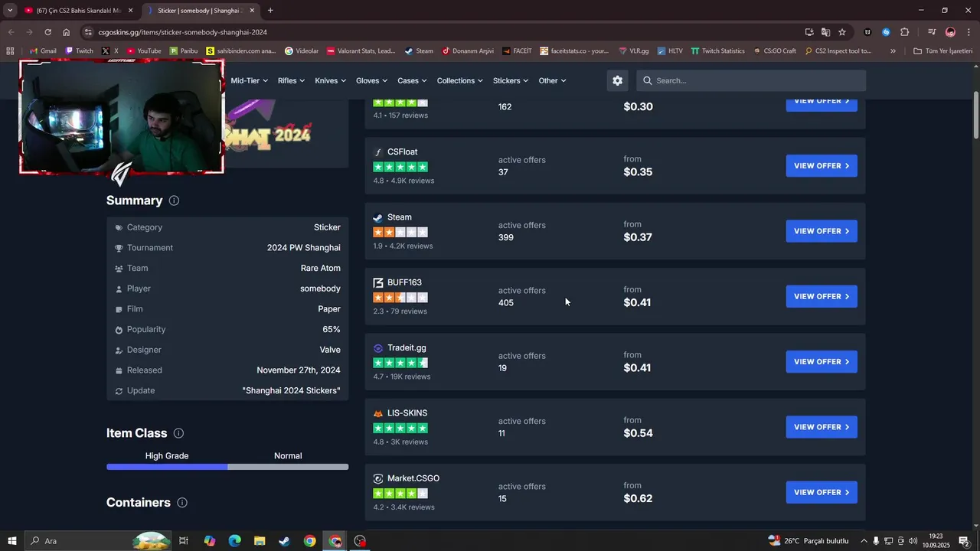
Task: Click the page vertical scrollbar thumb
Action: tap(976, 115)
